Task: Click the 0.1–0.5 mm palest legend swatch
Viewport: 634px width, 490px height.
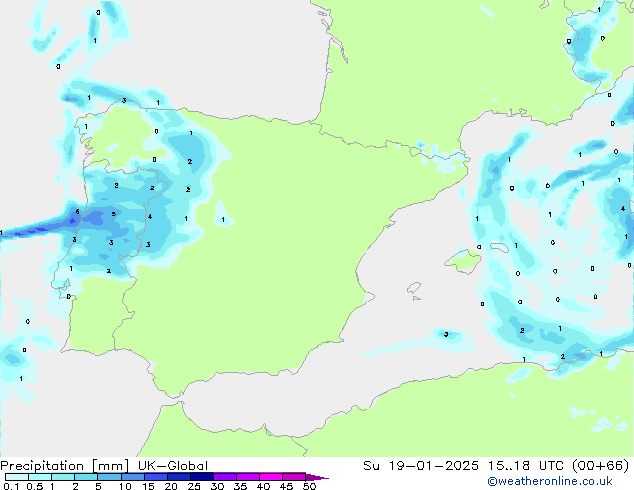Action: click(x=17, y=477)
